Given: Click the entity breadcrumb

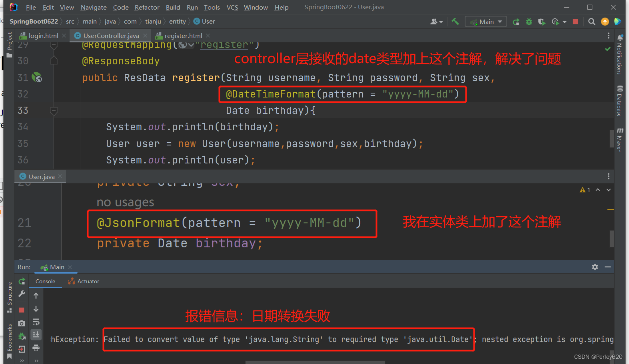Looking at the screenshot, I should (x=178, y=22).
